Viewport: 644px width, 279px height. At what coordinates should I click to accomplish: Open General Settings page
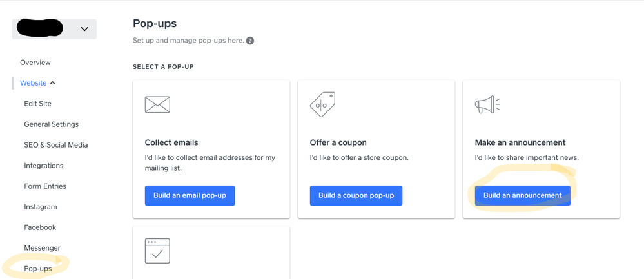[x=51, y=124]
